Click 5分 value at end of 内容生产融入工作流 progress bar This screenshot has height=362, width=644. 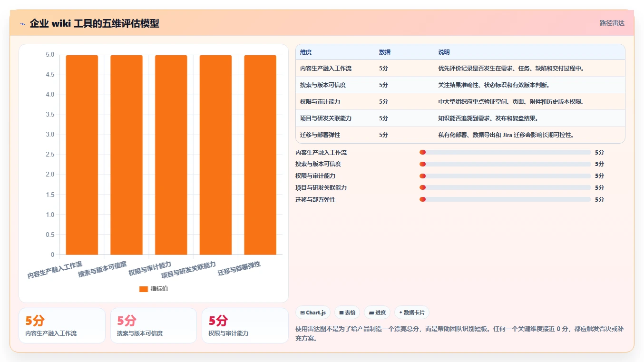click(599, 153)
